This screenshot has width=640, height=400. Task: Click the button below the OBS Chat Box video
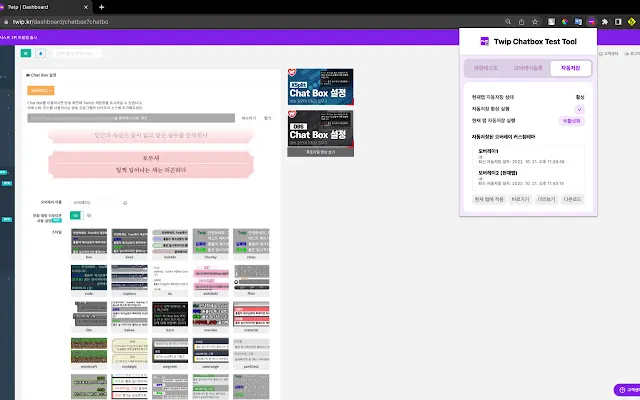coord(320,152)
